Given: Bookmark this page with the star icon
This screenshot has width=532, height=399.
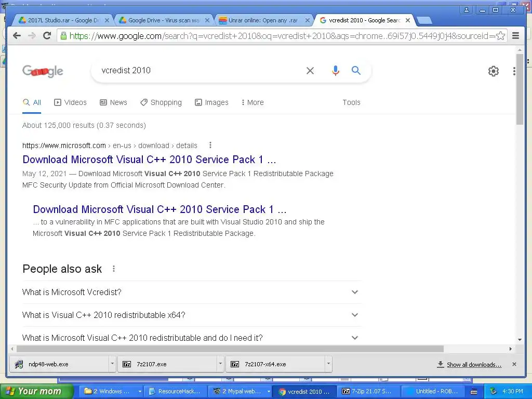Looking at the screenshot, I should pos(500,36).
